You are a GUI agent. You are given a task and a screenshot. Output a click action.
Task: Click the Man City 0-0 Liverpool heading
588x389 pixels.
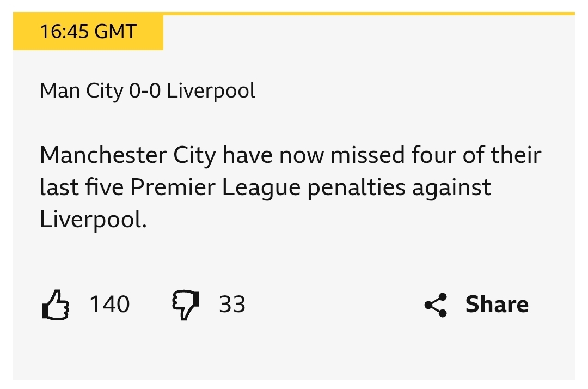pos(147,90)
